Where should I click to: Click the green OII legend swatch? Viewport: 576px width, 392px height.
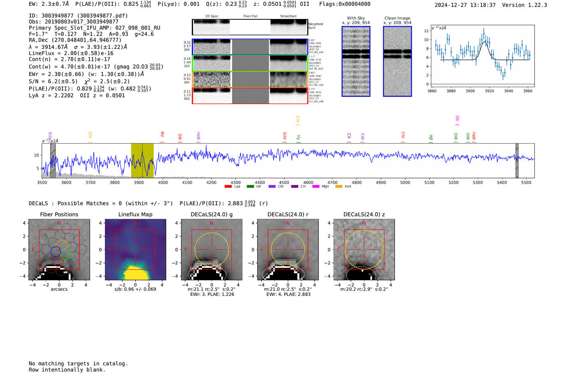tap(250, 187)
